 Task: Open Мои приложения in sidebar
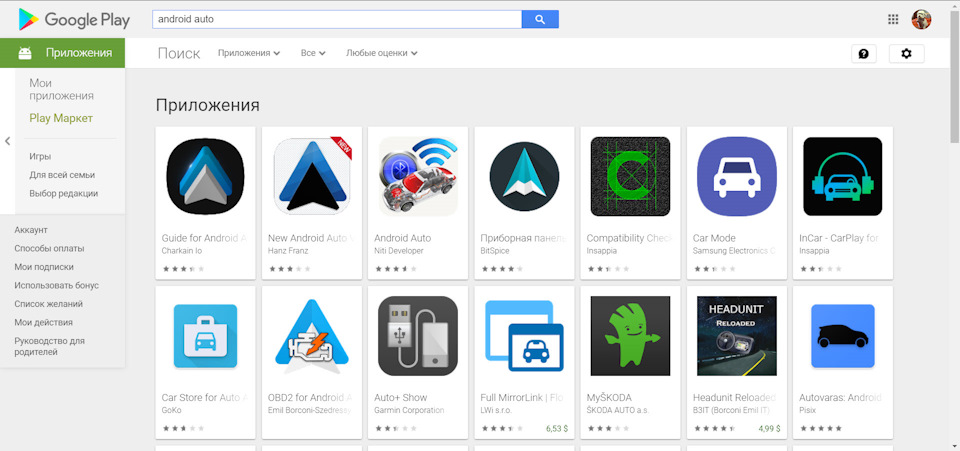pyautogui.click(x=61, y=89)
